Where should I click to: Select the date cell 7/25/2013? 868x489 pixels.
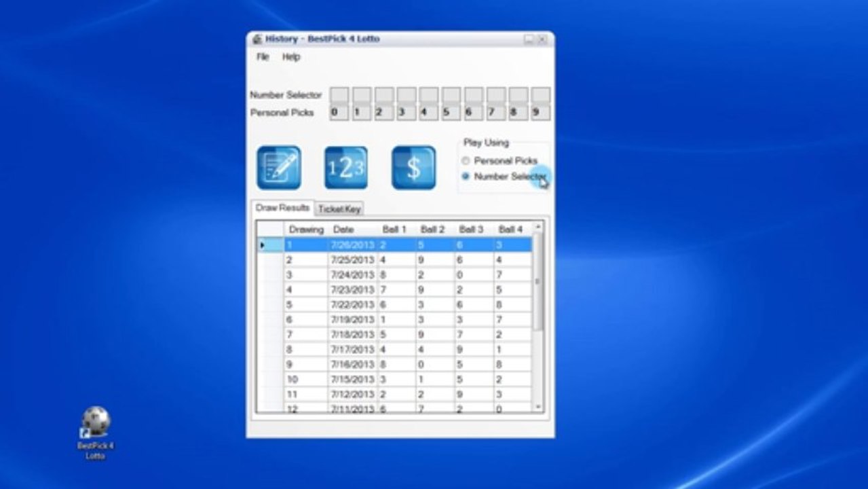[352, 259]
